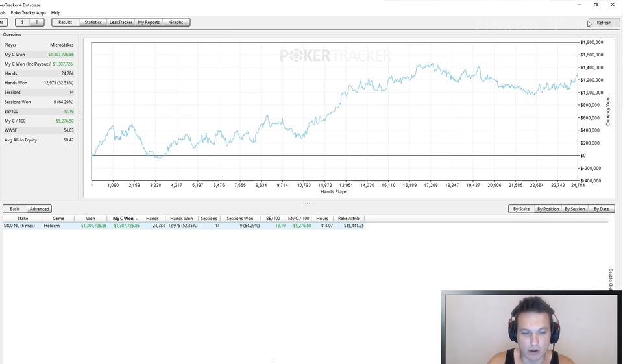Open the LeakTracker tab
This screenshot has width=623, height=364.
(x=121, y=22)
